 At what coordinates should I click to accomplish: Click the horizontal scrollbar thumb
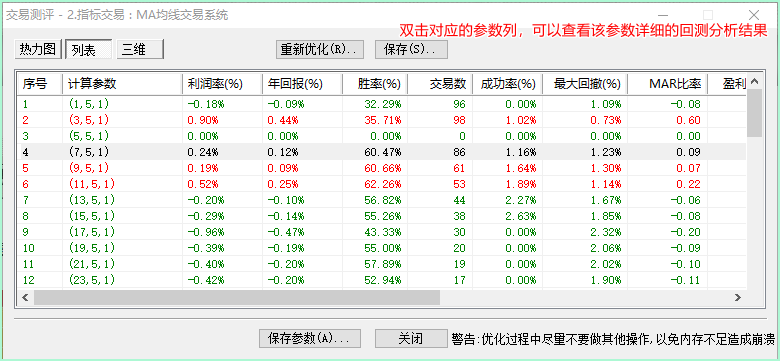point(237,297)
